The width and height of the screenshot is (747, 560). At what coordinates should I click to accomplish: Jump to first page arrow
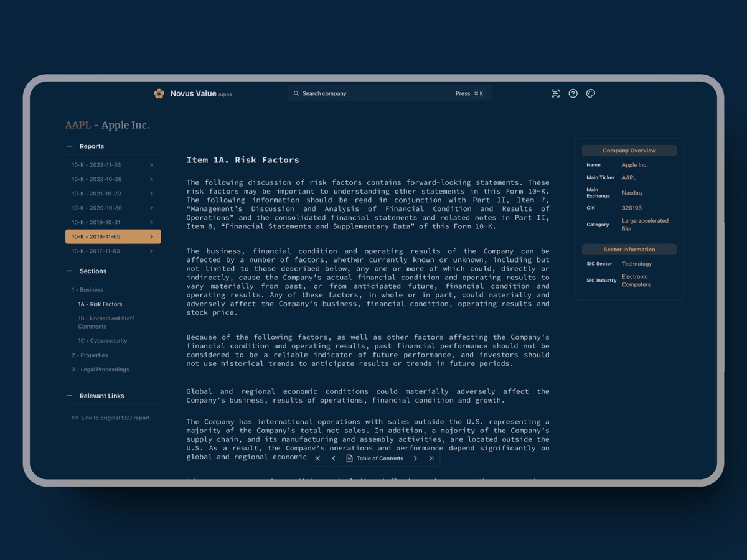click(317, 459)
